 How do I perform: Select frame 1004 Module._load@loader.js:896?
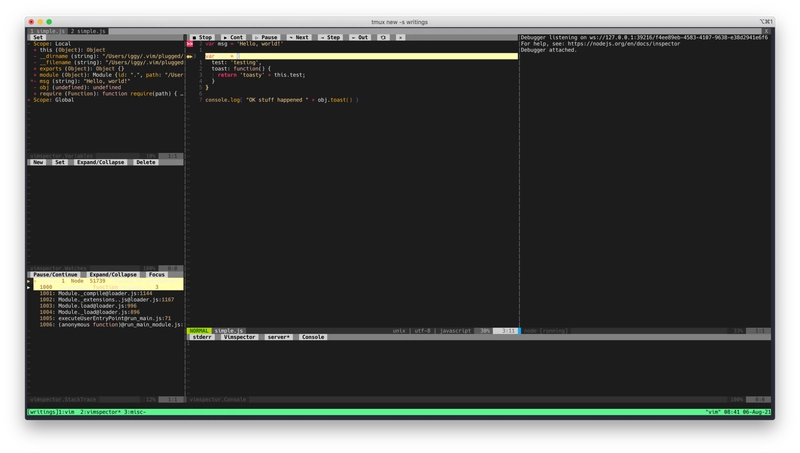[89, 312]
